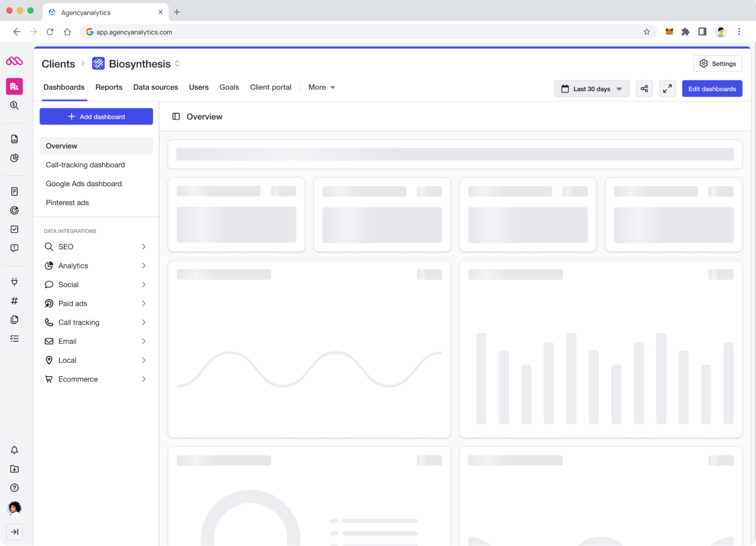This screenshot has width=756, height=546.
Task: Open fullscreen expand view icon
Action: [667, 89]
